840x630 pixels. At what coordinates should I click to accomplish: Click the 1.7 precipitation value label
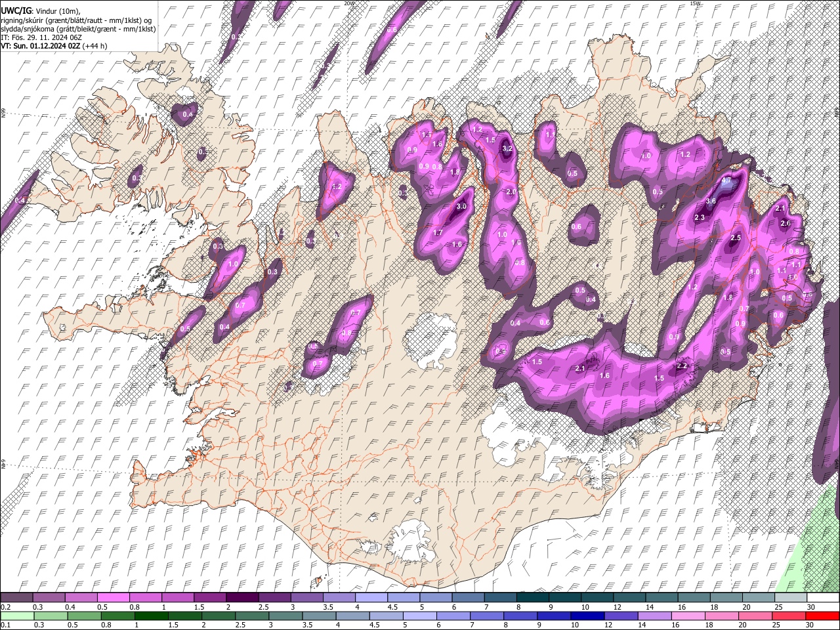[x=438, y=233]
